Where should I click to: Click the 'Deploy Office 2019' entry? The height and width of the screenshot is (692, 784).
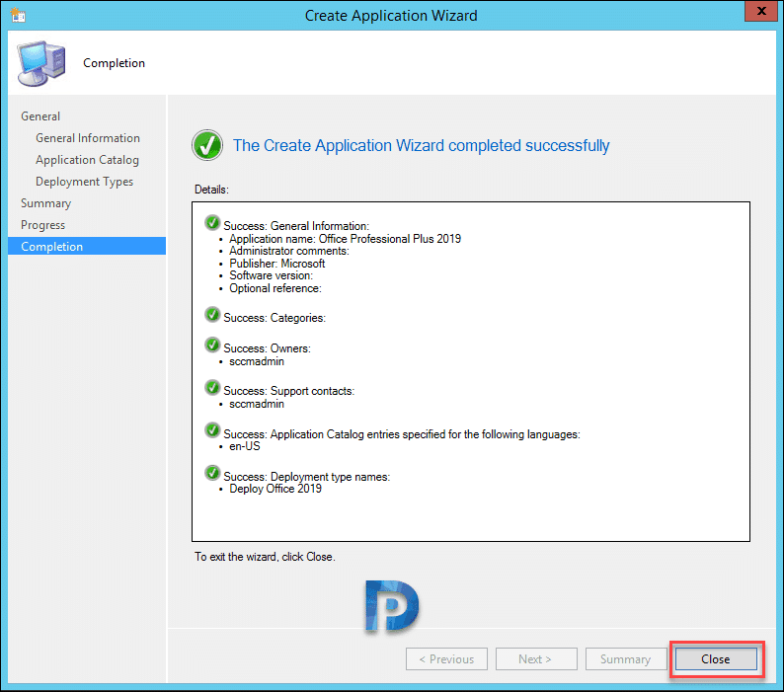pyautogui.click(x=275, y=489)
